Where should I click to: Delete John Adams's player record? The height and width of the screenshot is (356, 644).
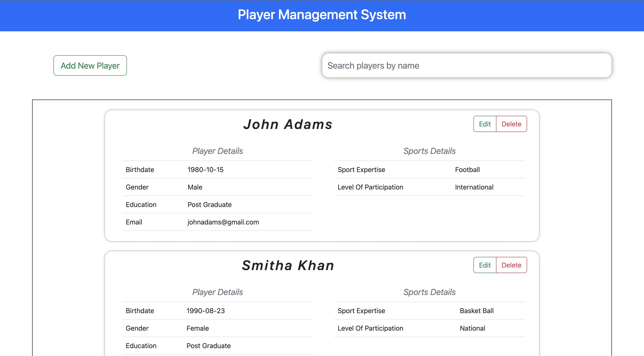pos(511,124)
